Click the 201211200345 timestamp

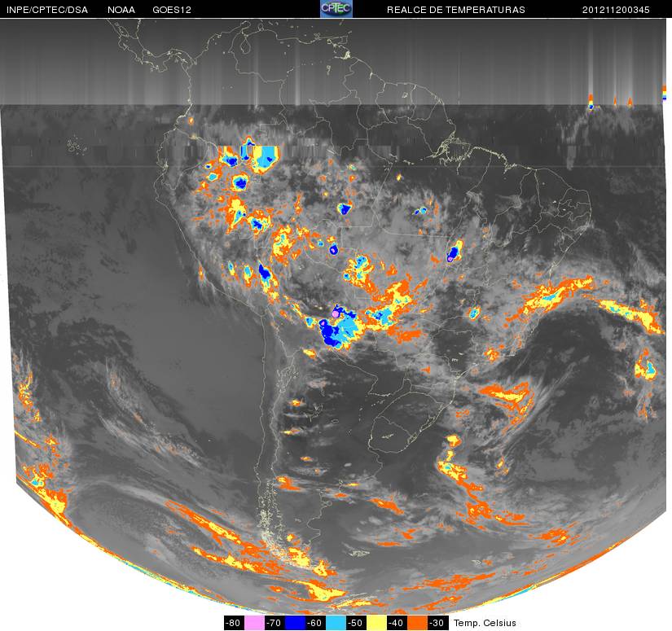(x=616, y=10)
